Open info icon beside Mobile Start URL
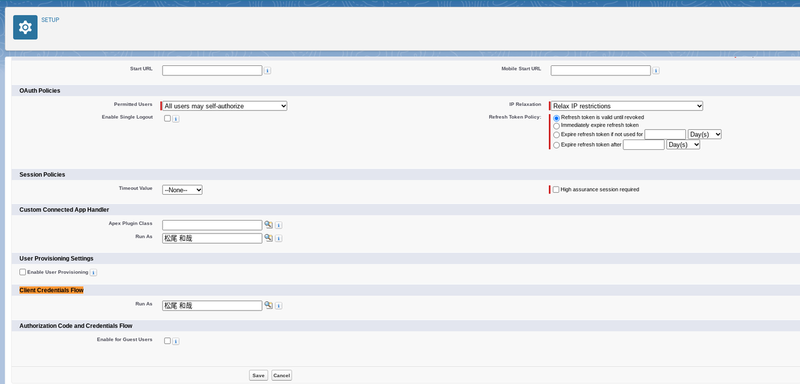The height and width of the screenshot is (384, 800). pos(656,71)
